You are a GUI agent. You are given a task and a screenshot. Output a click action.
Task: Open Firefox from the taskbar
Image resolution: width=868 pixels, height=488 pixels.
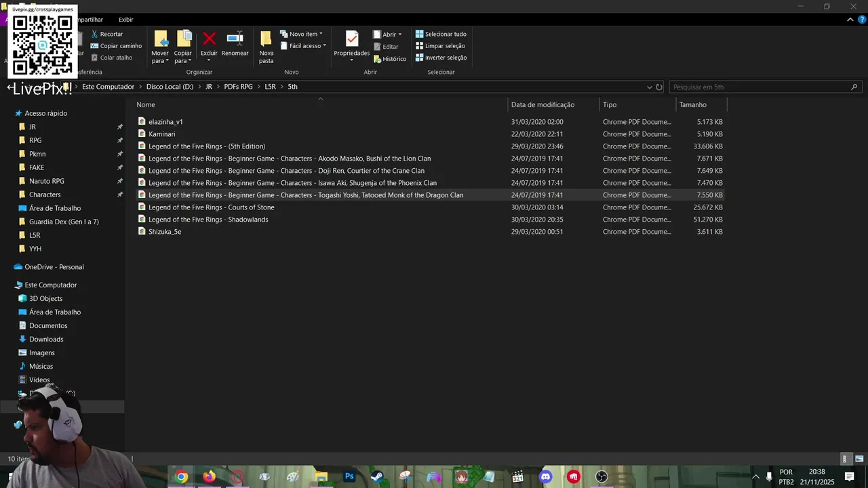tap(209, 477)
